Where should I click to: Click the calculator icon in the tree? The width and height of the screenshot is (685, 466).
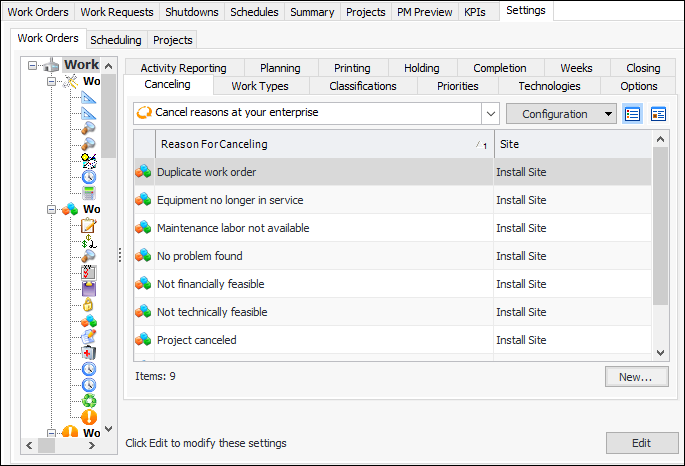click(x=89, y=193)
